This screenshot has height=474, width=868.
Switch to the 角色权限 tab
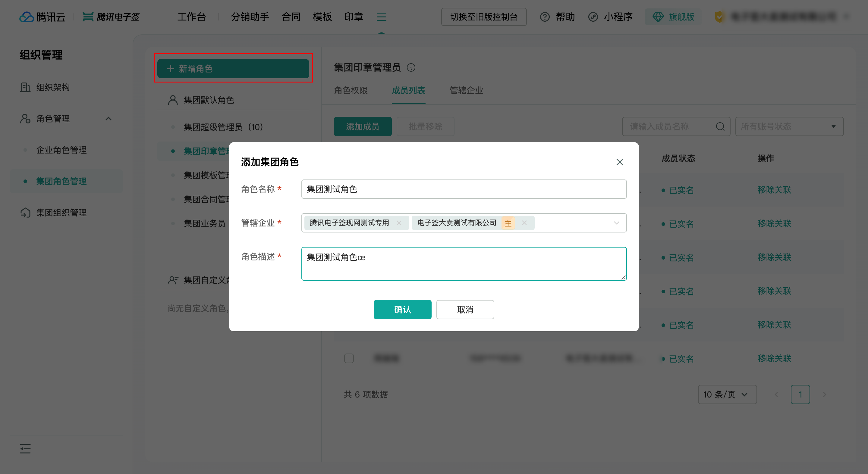pos(351,90)
